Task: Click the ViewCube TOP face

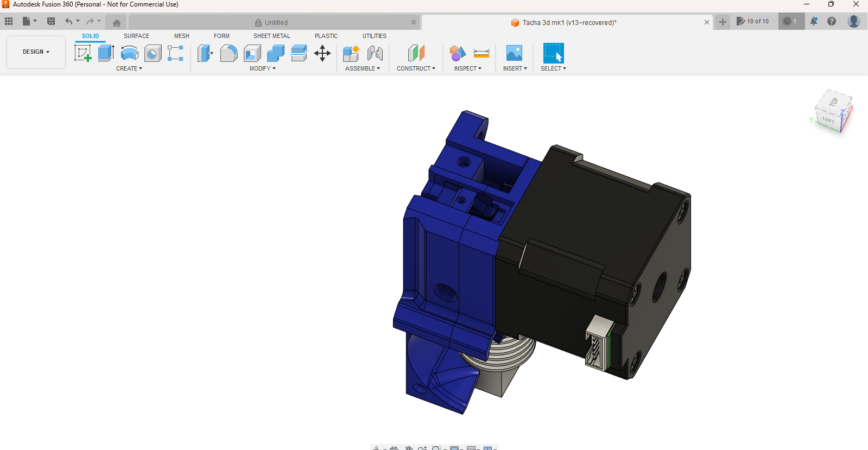Action: tap(833, 102)
